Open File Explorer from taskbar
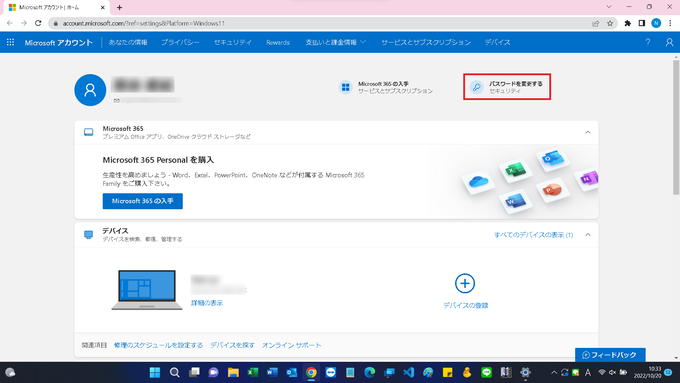Viewport: 680px width, 383px height. (233, 372)
